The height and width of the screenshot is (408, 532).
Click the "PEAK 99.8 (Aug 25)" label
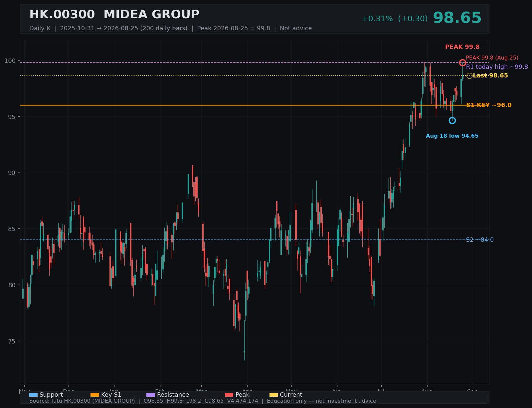[492, 58]
